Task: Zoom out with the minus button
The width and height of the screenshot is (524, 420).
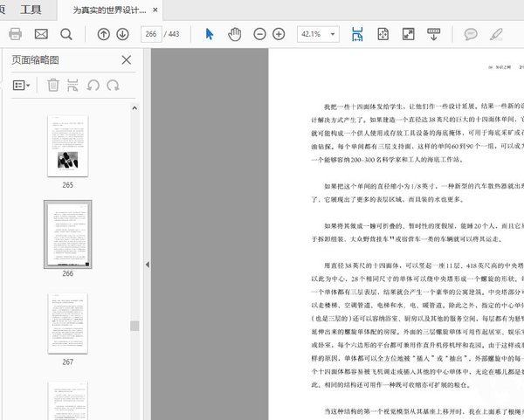Action: (x=259, y=34)
